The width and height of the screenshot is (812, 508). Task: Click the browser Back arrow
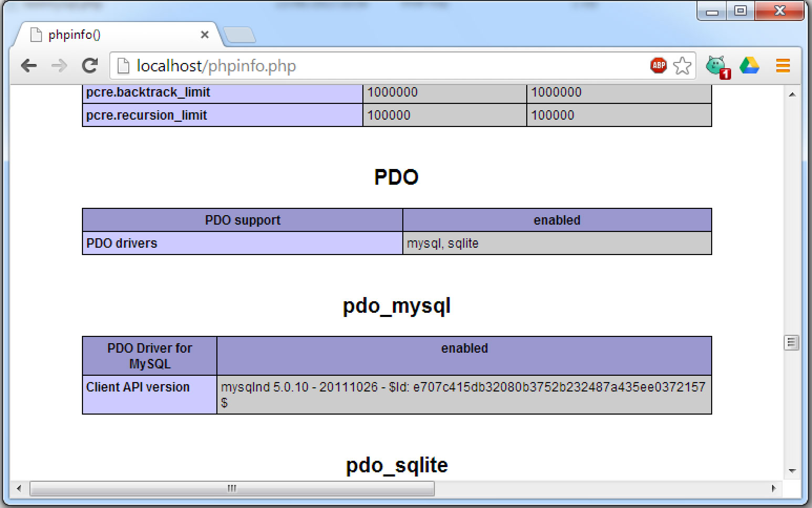coord(29,66)
